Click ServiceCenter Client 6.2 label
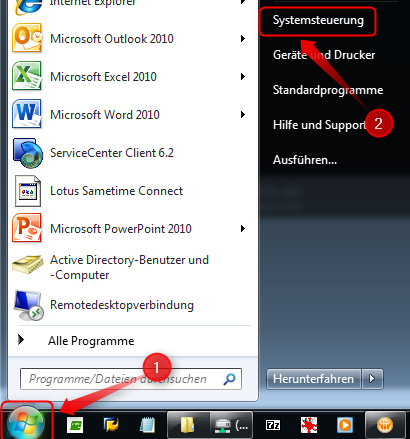Screen dimensions: 410x439 tap(112, 153)
